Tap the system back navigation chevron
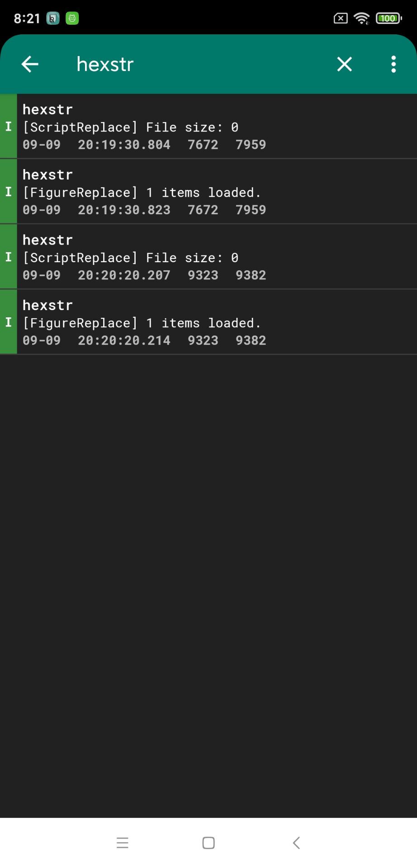 coord(296,843)
